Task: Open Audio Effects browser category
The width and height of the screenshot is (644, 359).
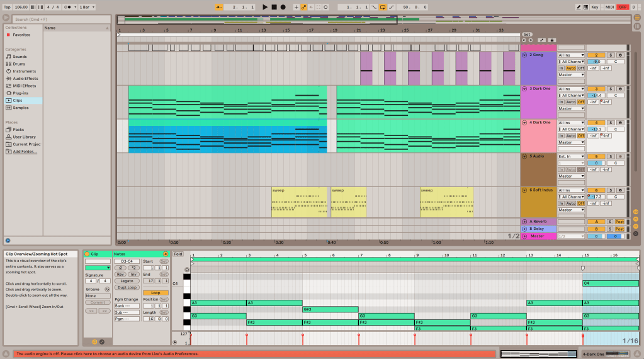Action: [25, 78]
